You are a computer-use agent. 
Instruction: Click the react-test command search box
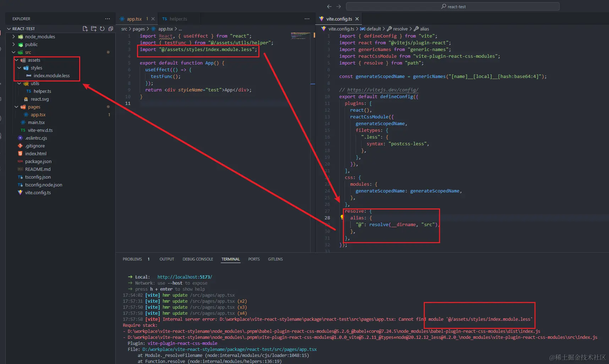(x=453, y=6)
